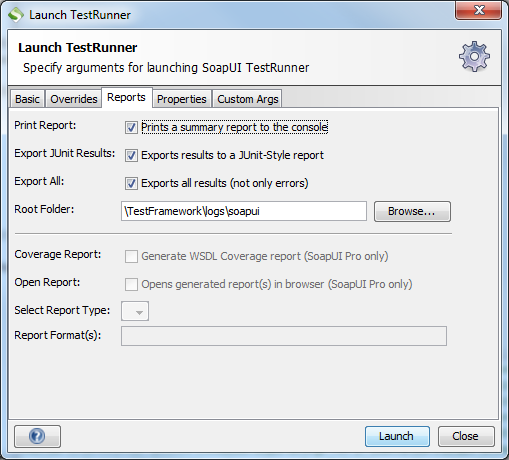Viewport: 509px width, 460px height.
Task: Click the Close button at bottom
Action: [466, 436]
